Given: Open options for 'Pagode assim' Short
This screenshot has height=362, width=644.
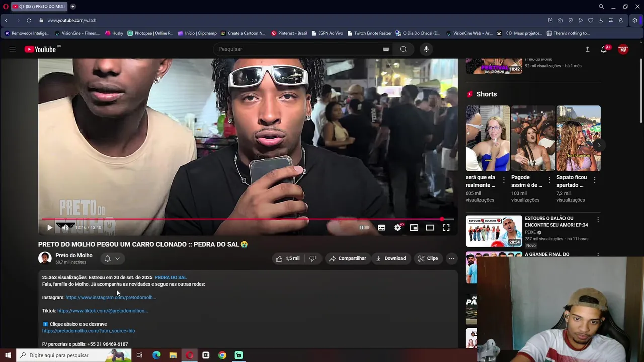Looking at the screenshot, I should click(x=549, y=180).
